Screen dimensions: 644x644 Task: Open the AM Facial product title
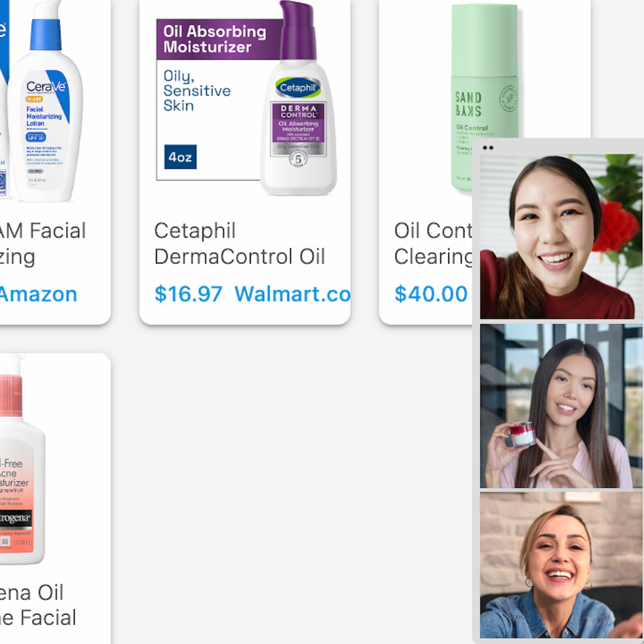(43, 244)
